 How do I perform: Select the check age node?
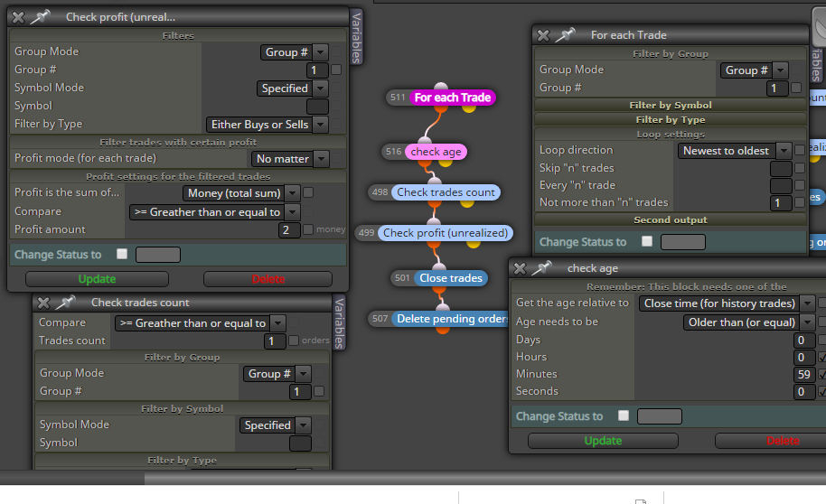tap(436, 152)
